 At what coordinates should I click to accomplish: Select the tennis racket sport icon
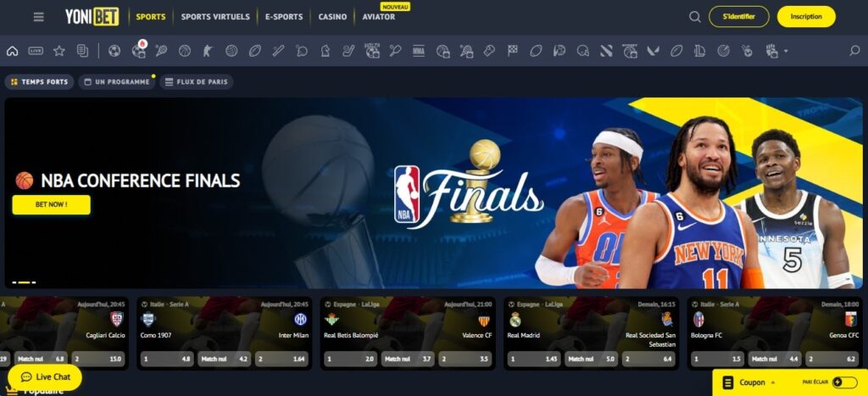pyautogui.click(x=161, y=51)
